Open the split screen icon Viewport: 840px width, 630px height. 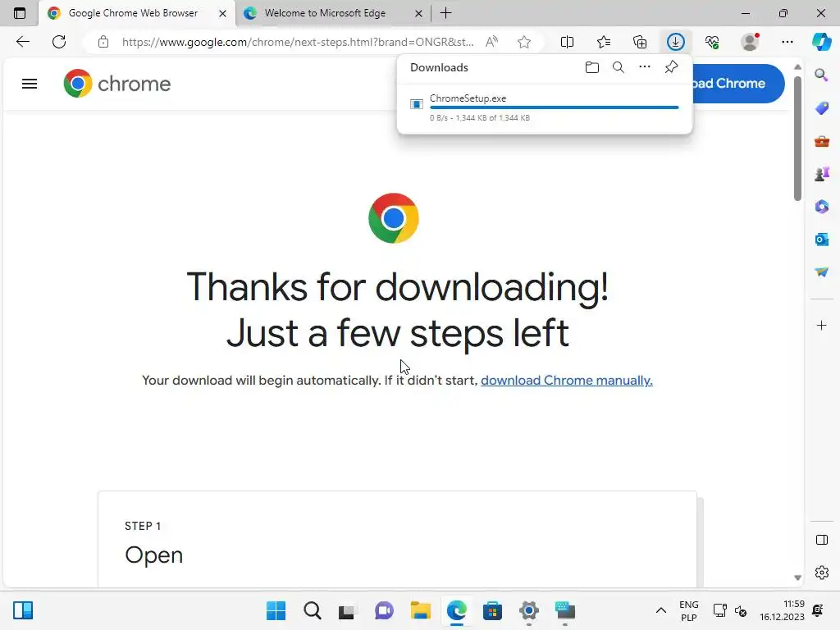click(x=567, y=42)
